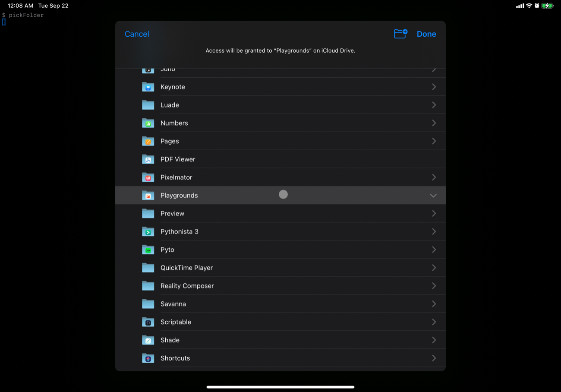Cancel the folder picker

tap(137, 34)
